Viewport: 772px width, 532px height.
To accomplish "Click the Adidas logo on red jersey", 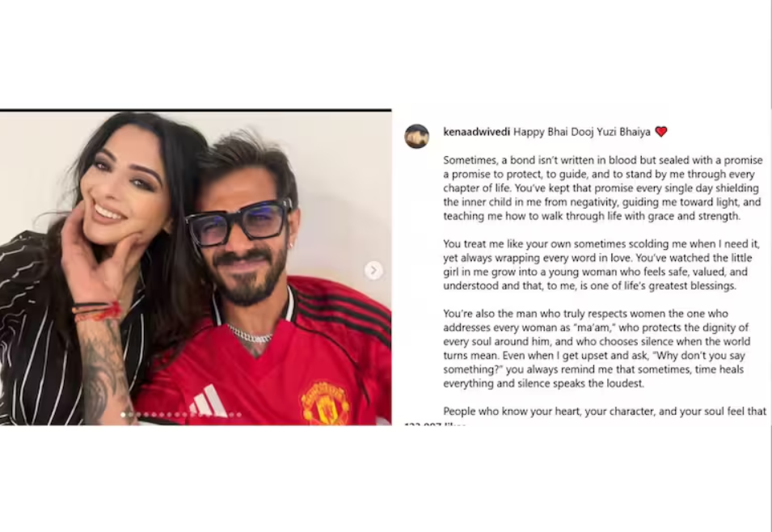I will tap(209, 400).
